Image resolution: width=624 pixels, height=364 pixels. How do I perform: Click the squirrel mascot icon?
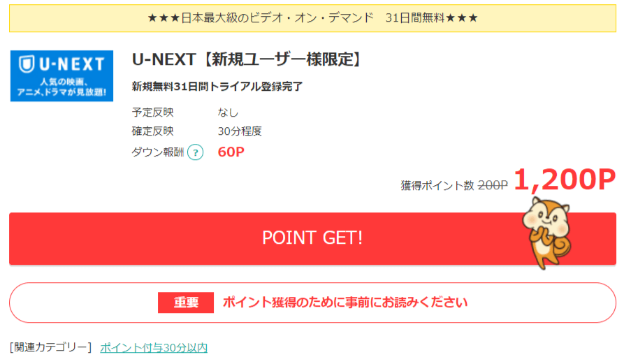point(547,233)
